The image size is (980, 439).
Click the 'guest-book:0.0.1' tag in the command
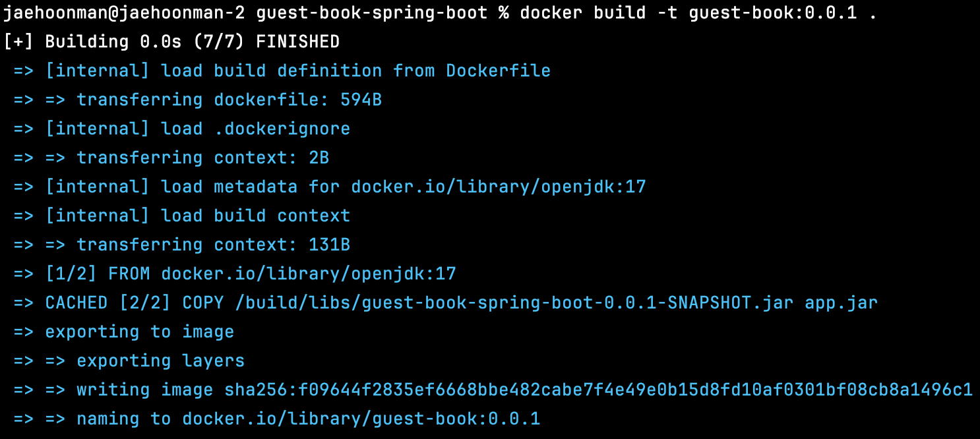click(x=773, y=13)
